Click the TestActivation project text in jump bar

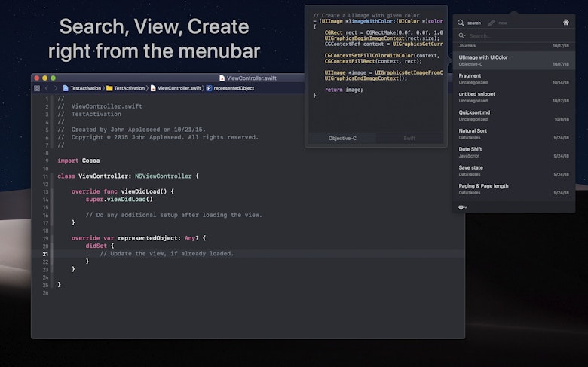[x=85, y=88]
